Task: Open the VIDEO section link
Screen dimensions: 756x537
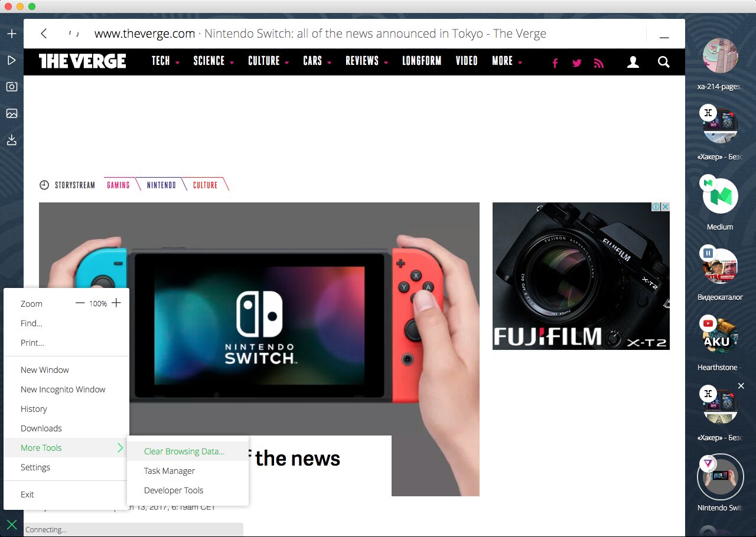Action: [x=467, y=61]
